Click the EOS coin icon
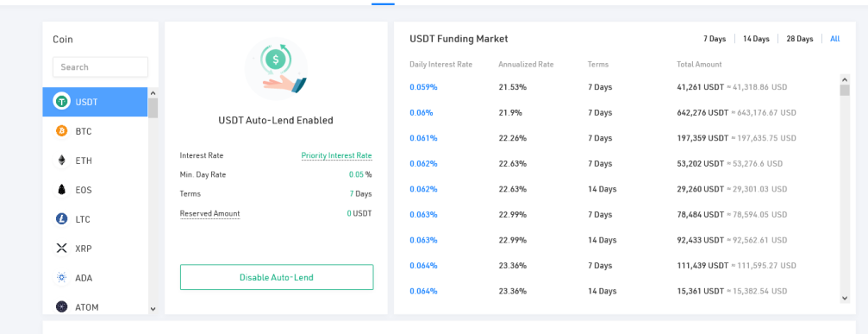Image resolution: width=868 pixels, height=334 pixels. tap(61, 190)
